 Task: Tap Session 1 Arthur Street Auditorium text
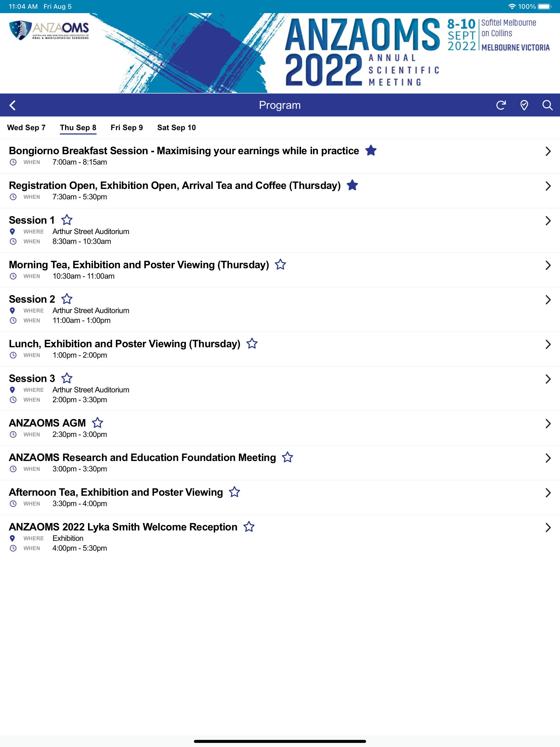(x=91, y=232)
